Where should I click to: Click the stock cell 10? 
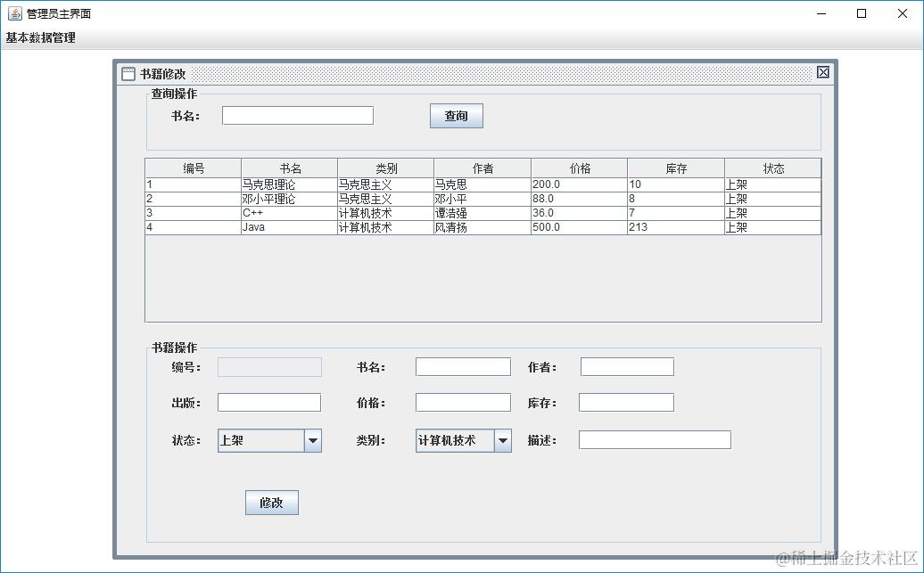(676, 185)
